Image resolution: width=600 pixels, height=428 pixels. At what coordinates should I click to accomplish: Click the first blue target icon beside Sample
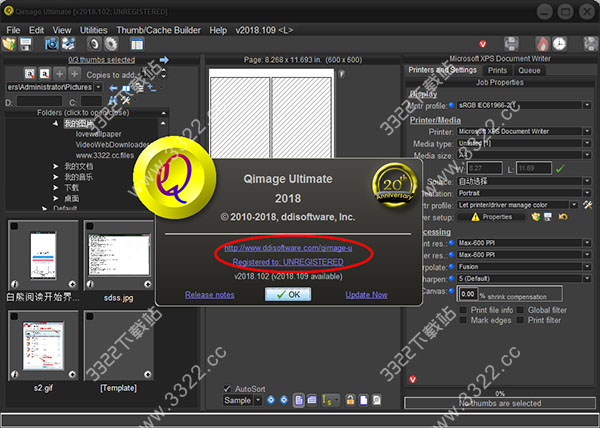tap(271, 400)
